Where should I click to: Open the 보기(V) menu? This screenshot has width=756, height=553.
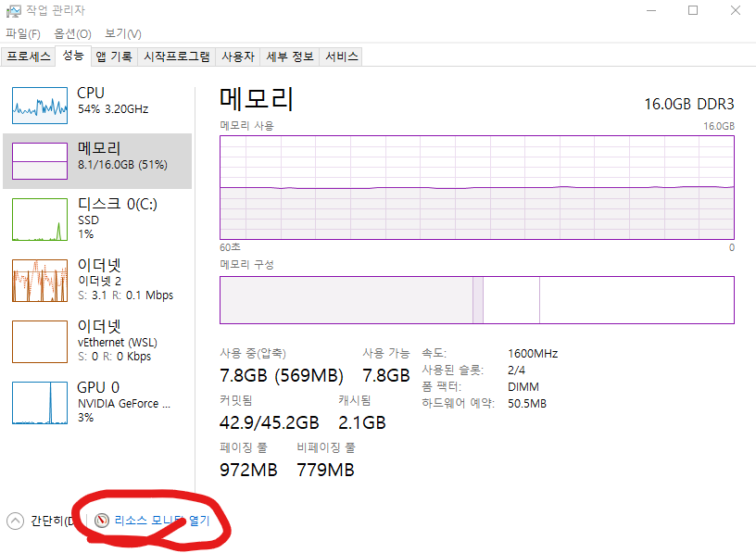122,34
